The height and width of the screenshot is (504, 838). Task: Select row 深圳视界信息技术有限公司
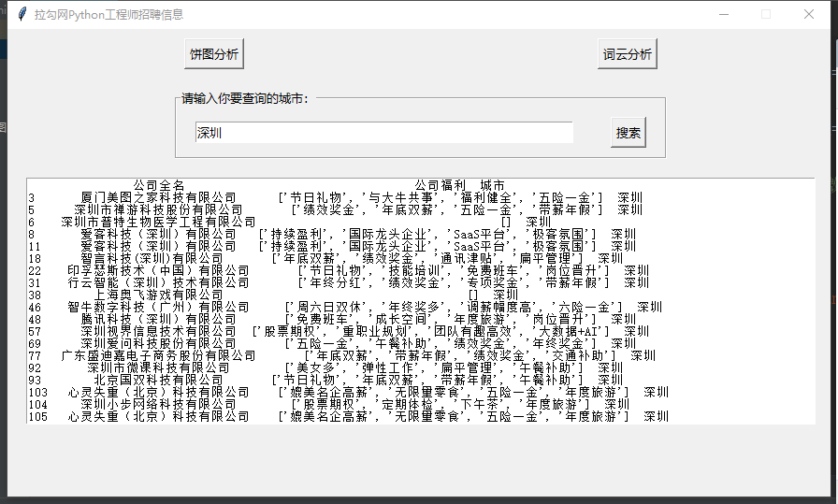pos(339,331)
